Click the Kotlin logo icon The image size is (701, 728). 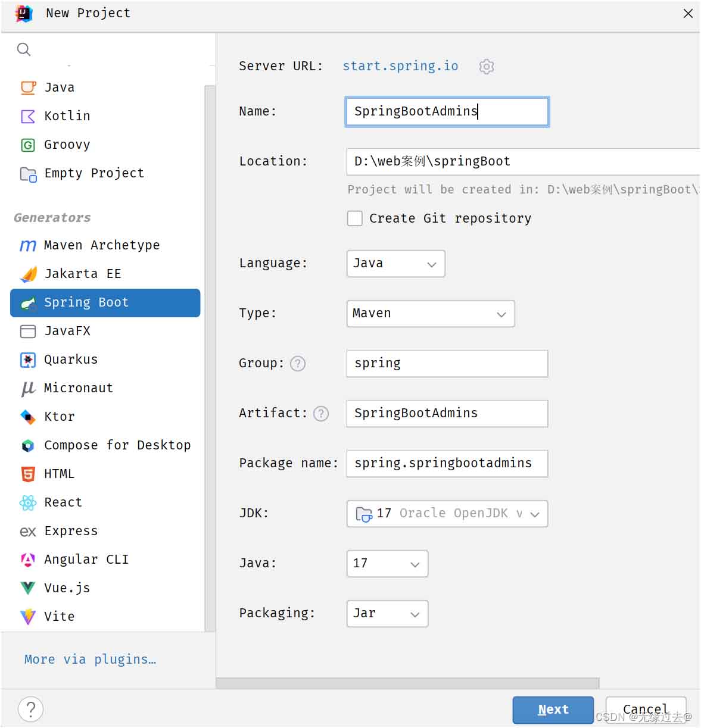point(28,116)
